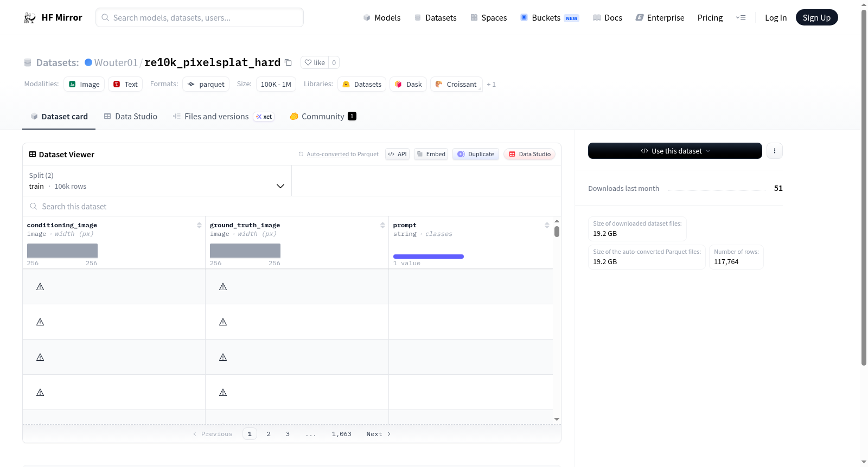This screenshot has width=868, height=467.
Task: Go to the Next page
Action: (379, 434)
